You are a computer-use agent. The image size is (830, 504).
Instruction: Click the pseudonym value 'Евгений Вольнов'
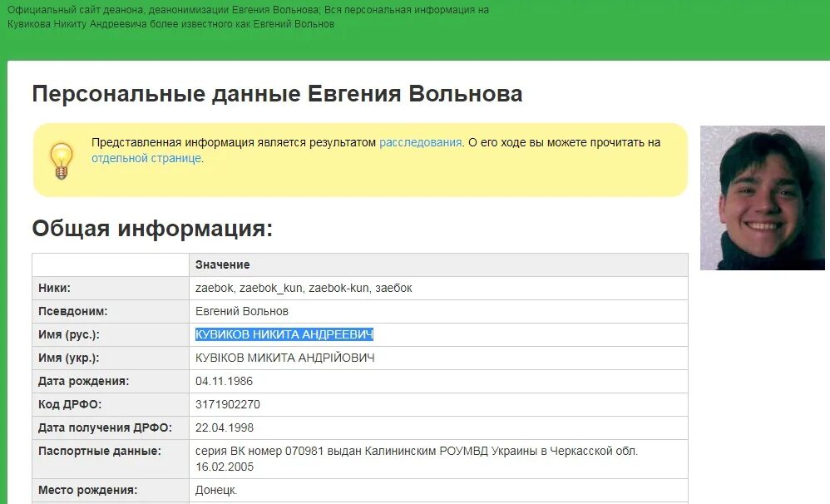242,311
